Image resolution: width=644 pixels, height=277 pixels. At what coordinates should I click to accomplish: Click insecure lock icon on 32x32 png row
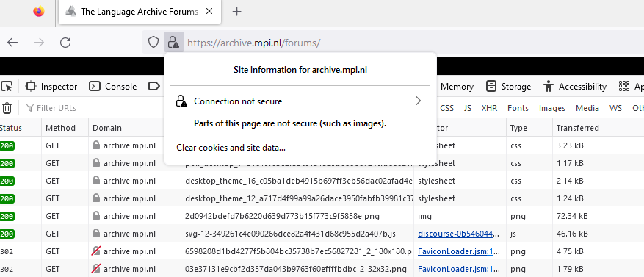click(96, 269)
